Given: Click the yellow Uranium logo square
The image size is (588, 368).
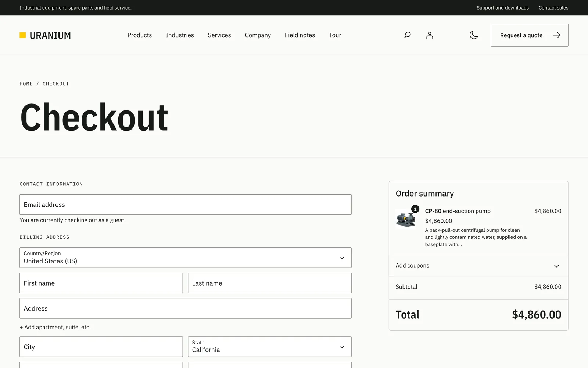Looking at the screenshot, I should (x=23, y=35).
